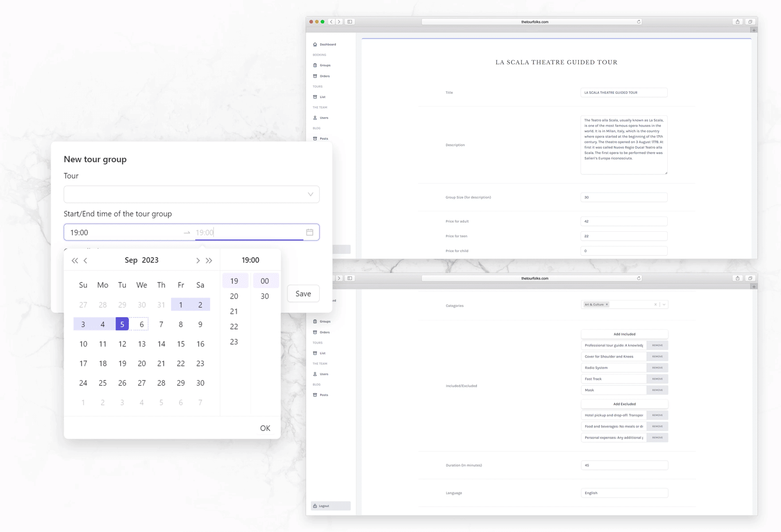
Task: Click the start time field showing 19:00
Action: 124,233
